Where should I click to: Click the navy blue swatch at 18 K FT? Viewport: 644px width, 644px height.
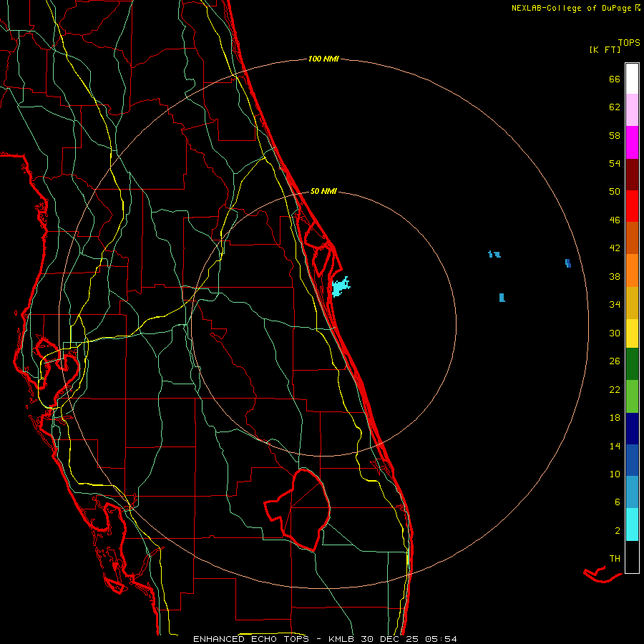pos(632,429)
